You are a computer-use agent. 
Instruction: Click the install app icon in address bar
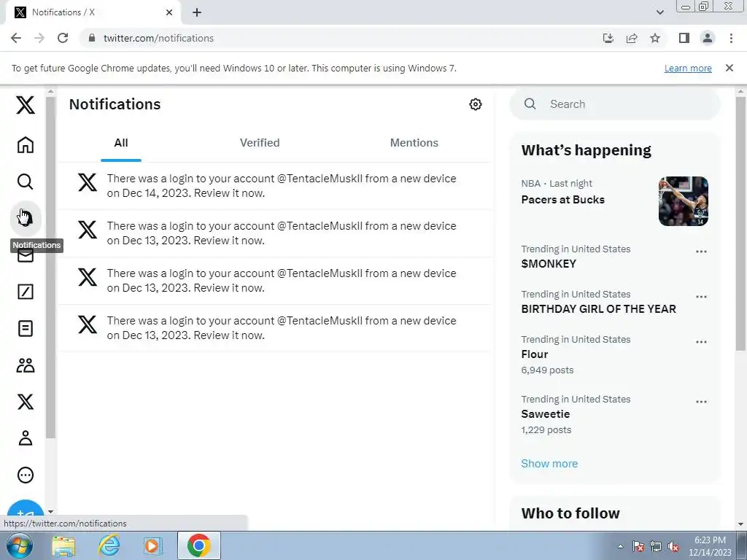point(608,38)
